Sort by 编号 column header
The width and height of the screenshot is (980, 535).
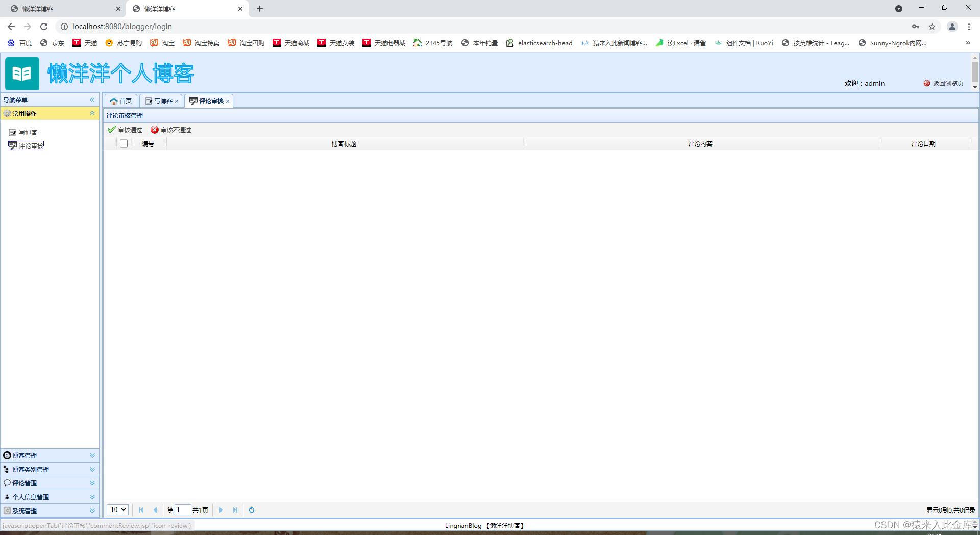(148, 143)
